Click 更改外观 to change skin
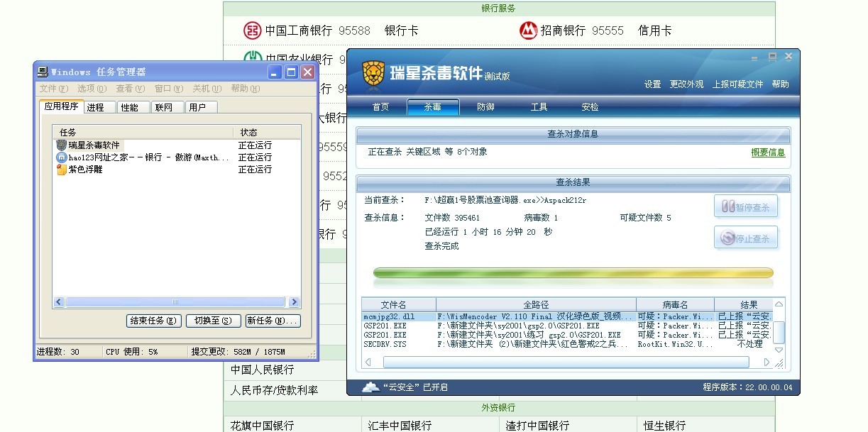The image size is (868, 432). click(687, 84)
